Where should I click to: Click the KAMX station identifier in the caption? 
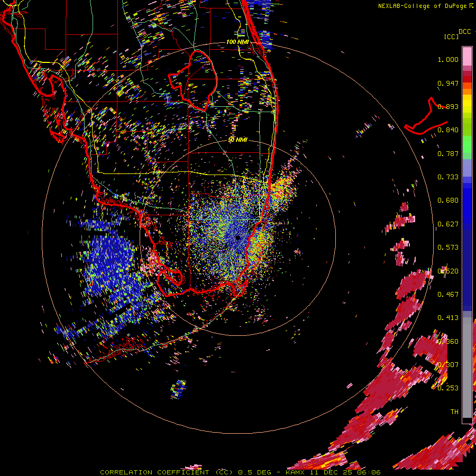pos(295,472)
